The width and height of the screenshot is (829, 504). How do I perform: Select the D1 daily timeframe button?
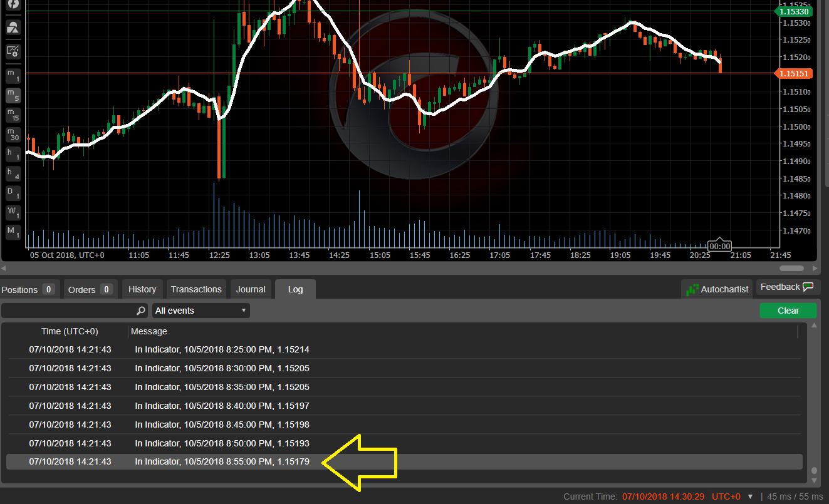(x=13, y=193)
